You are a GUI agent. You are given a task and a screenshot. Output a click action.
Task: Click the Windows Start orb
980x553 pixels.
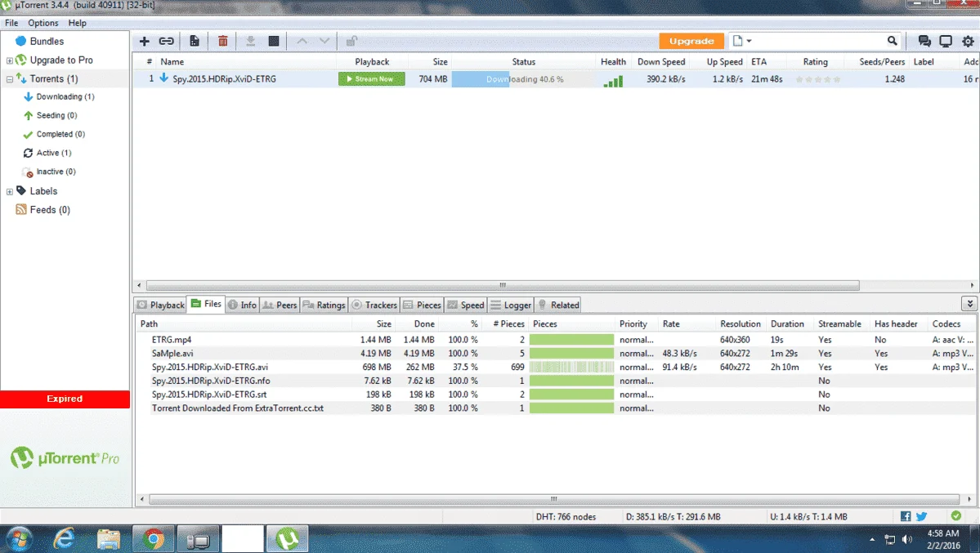click(19, 538)
